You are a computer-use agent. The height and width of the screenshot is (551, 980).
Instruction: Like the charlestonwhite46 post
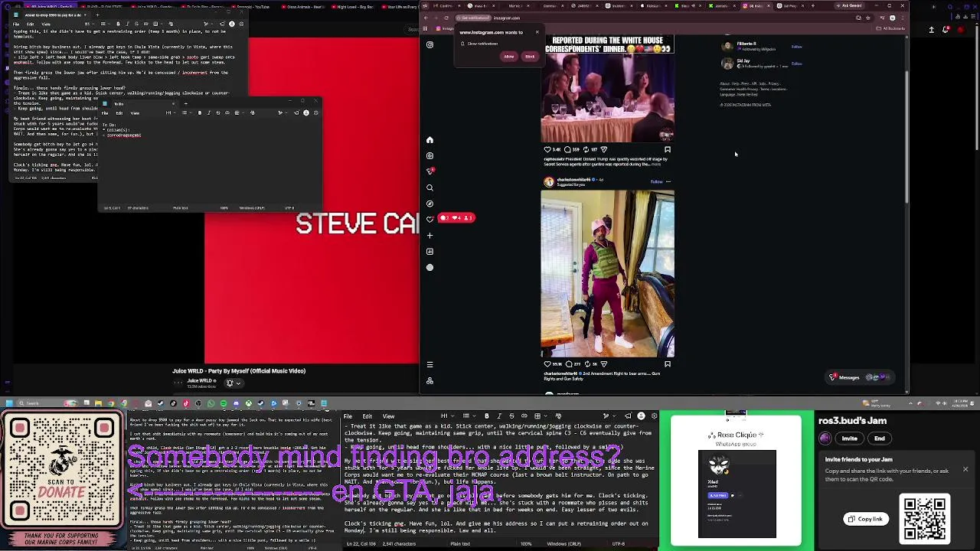(x=547, y=364)
